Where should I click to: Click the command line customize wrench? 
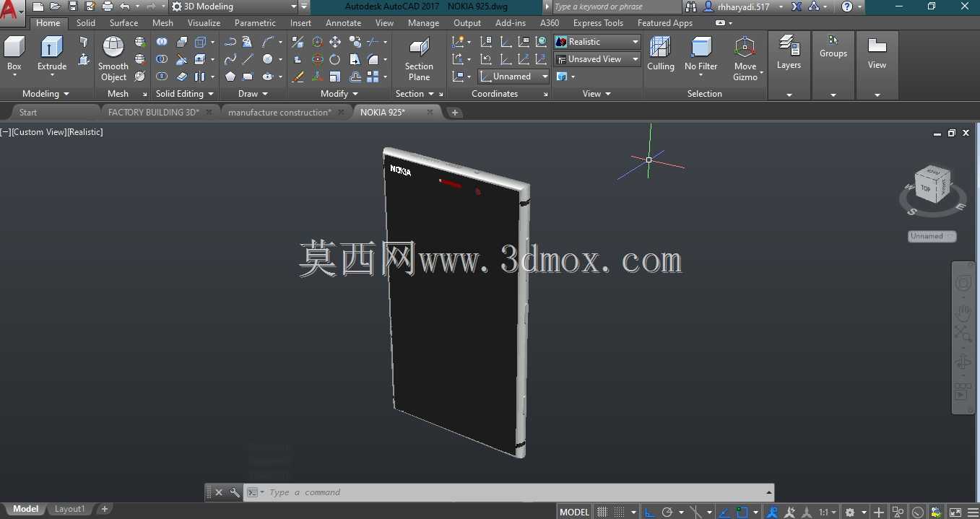click(x=235, y=492)
